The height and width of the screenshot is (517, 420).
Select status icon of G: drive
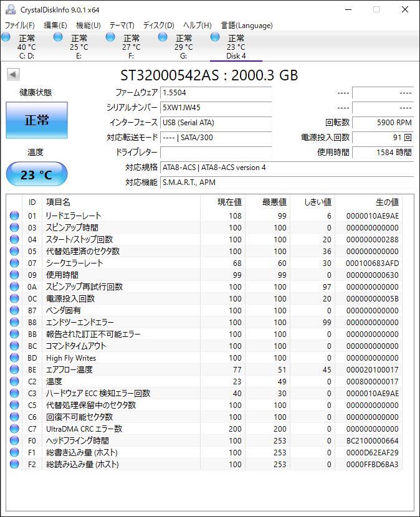tap(163, 37)
